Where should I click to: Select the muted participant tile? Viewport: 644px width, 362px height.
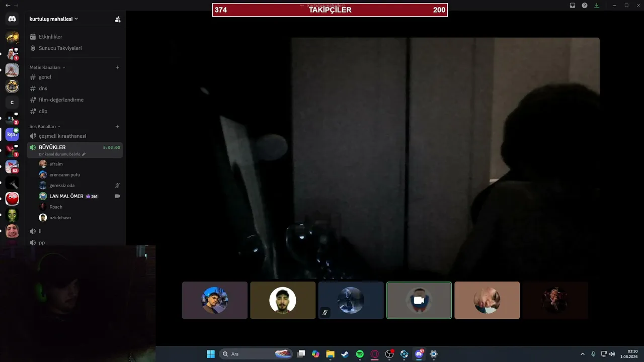(351, 300)
